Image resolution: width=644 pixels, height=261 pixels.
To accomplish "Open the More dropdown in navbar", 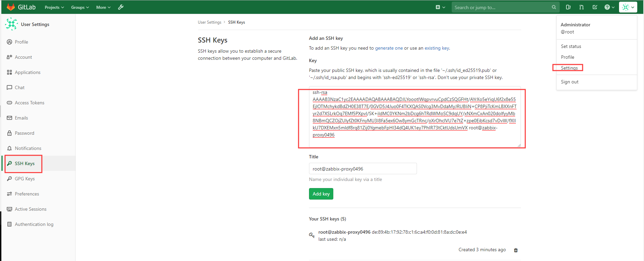I will 103,7.
